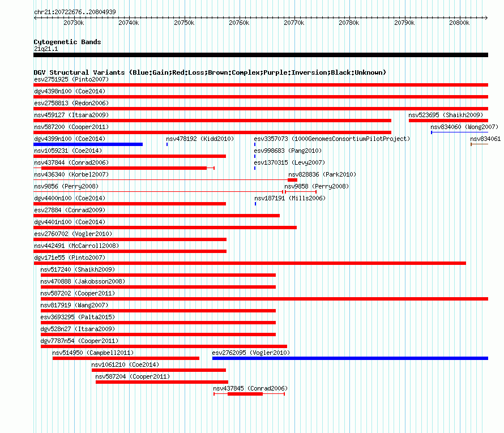Click the Cytogenetic Bands track title
This screenshot has width=504, height=433.
click(67, 42)
